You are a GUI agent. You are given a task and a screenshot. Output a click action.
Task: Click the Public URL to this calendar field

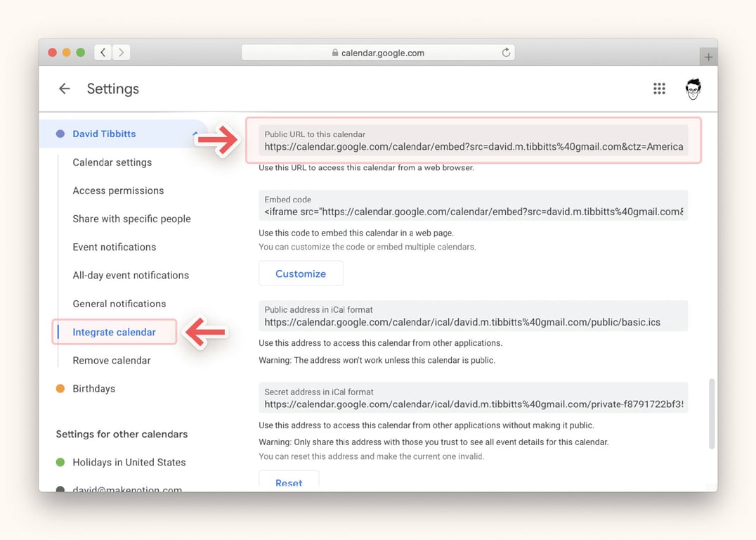[x=473, y=141]
